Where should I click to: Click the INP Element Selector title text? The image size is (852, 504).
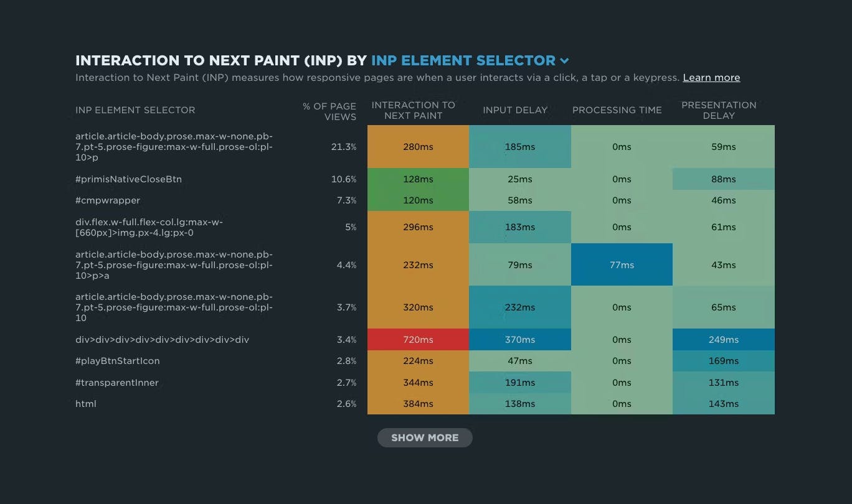(x=463, y=61)
